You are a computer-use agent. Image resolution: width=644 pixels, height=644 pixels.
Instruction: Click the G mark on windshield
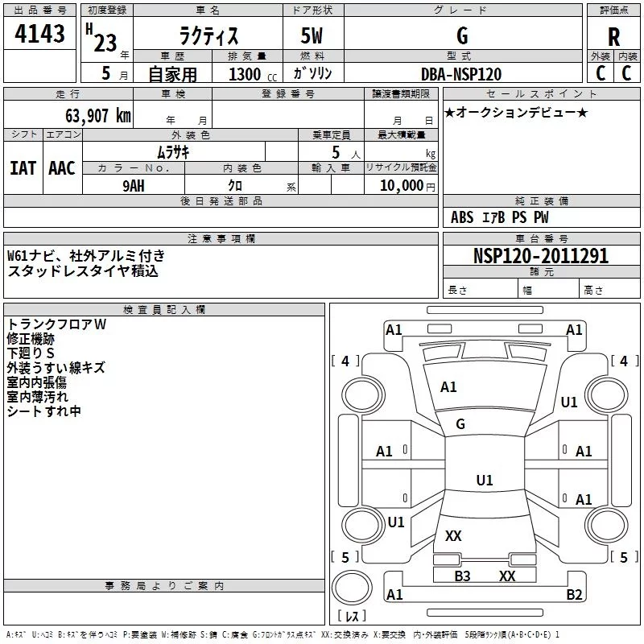(460, 424)
